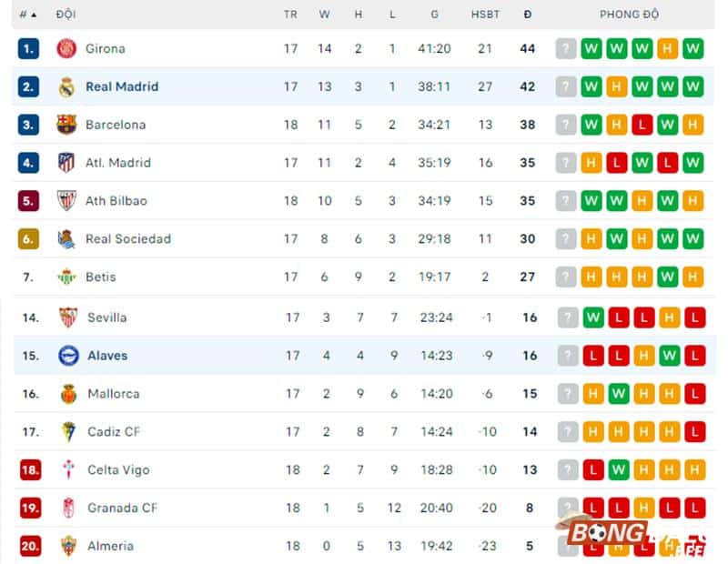Toggle the sort arrow on the rank column
This screenshot has height=564, width=728.
(x=33, y=15)
